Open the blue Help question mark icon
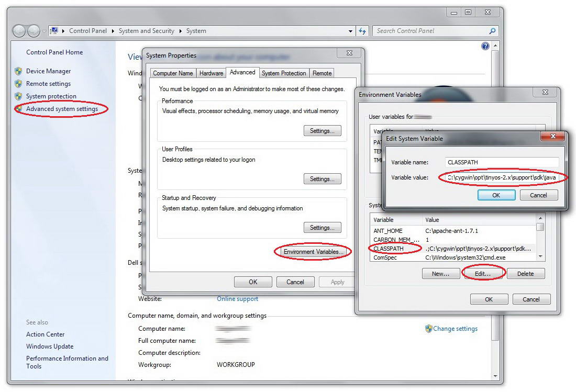 click(485, 46)
